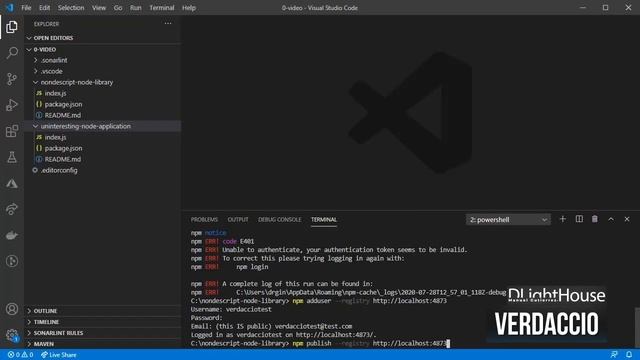Open the Edit menu
The width and height of the screenshot is (640, 360).
pyautogui.click(x=44, y=8)
